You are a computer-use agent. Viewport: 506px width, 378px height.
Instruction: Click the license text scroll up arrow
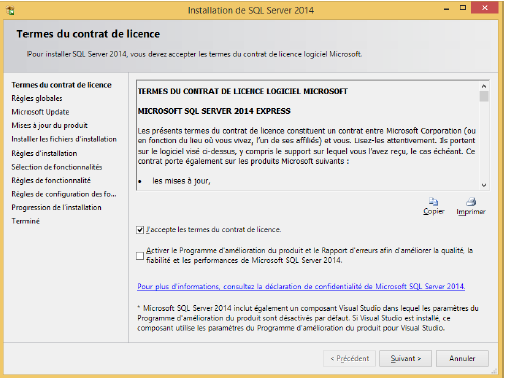(x=484, y=86)
